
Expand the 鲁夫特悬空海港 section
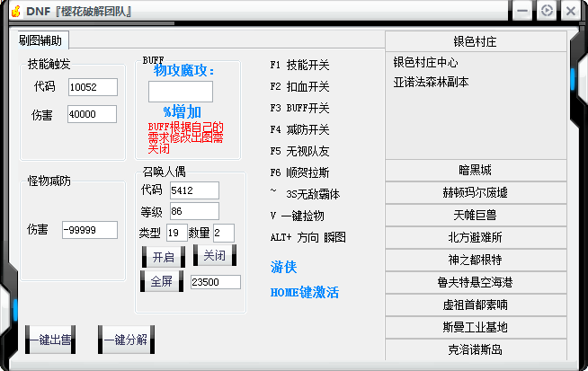(476, 283)
